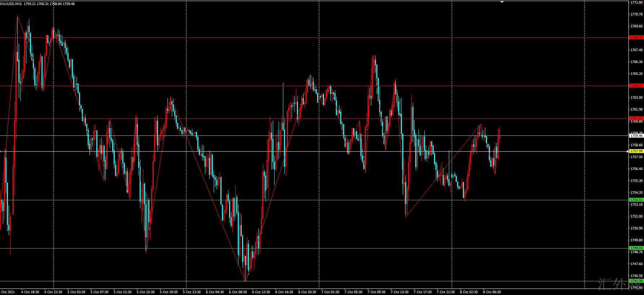Click the 6 Oct 04:30 time label
The height and width of the screenshot is (295, 644).
coord(215,292)
